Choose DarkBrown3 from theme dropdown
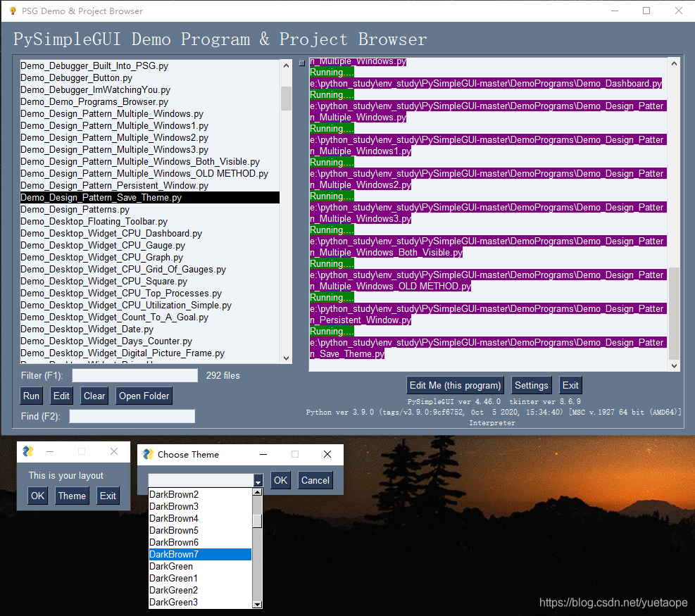The width and height of the screenshot is (695, 616). [201, 507]
